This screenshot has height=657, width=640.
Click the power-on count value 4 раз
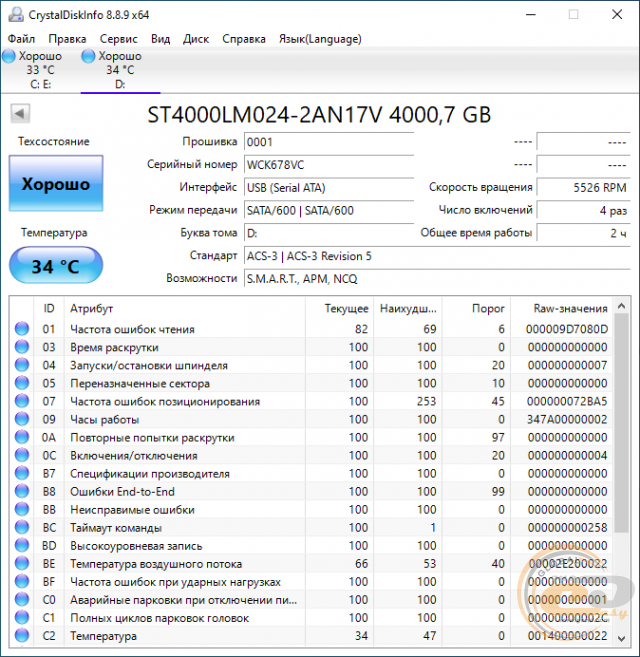pyautogui.click(x=583, y=210)
